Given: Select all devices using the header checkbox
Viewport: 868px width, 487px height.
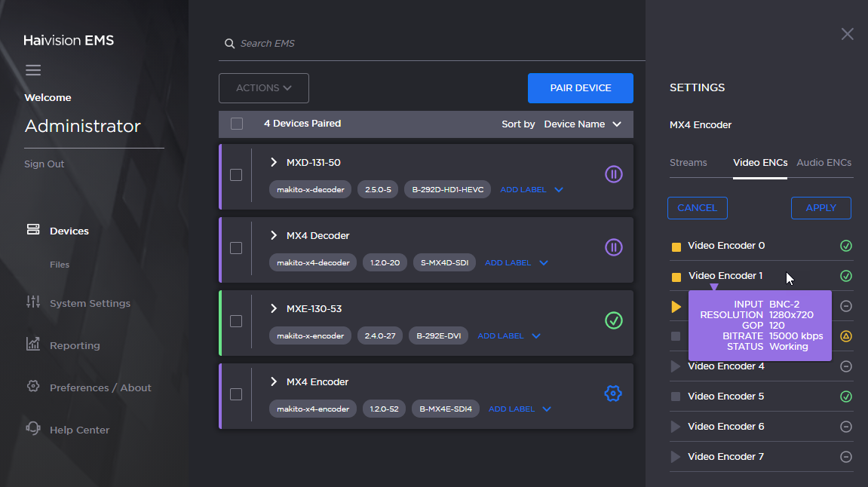Looking at the screenshot, I should coord(236,123).
